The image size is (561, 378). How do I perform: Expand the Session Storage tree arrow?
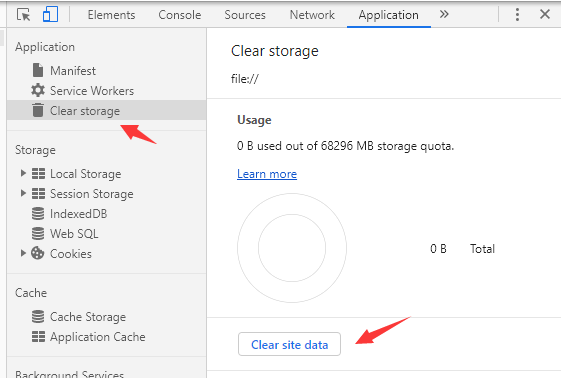point(23,193)
